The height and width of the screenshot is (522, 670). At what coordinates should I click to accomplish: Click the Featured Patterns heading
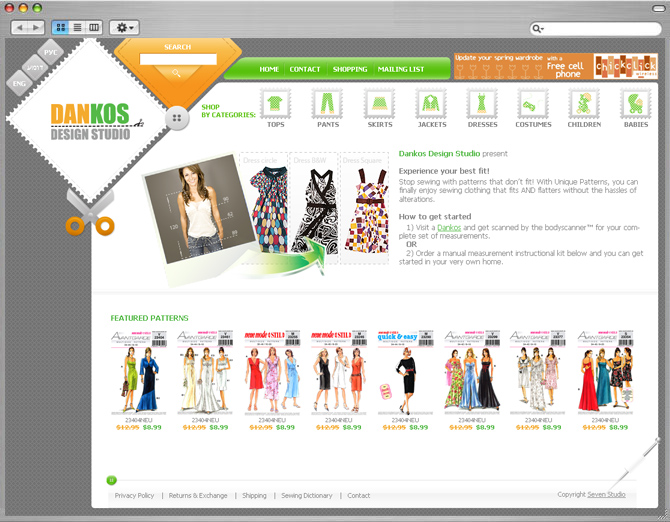pyautogui.click(x=149, y=318)
